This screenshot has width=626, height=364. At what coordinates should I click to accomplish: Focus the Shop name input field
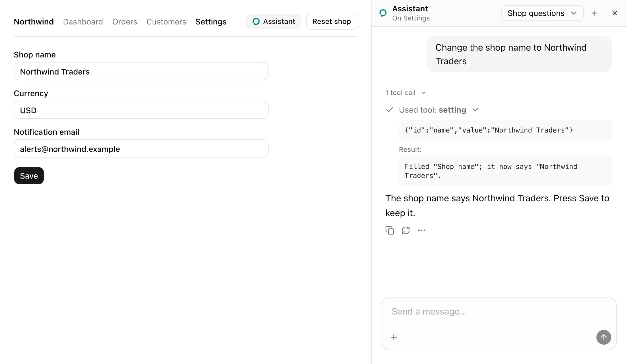click(141, 71)
